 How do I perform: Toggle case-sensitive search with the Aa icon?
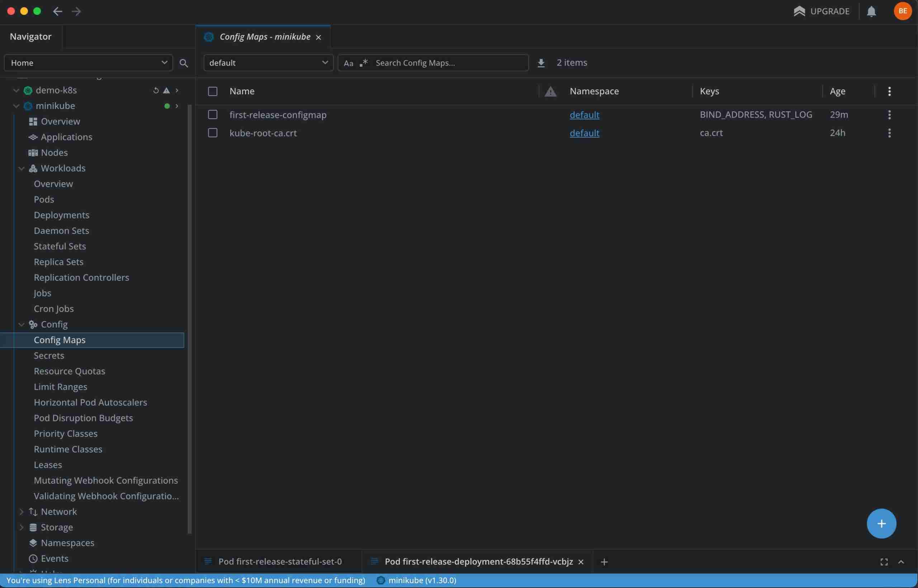[348, 63]
